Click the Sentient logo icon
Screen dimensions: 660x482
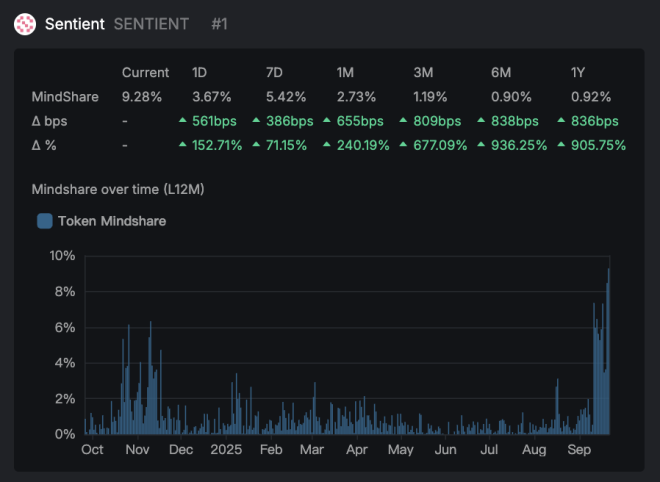pos(25,24)
